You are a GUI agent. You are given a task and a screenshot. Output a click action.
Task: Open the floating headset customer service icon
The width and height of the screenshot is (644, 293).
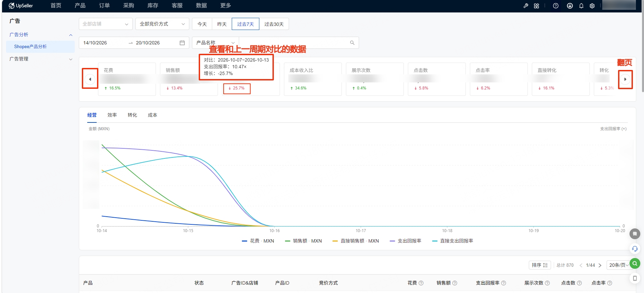click(635, 249)
